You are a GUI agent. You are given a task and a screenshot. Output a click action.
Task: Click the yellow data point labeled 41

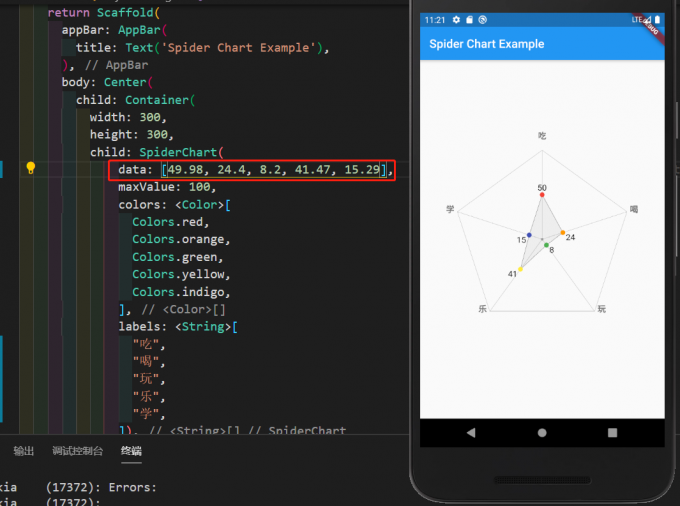520,269
